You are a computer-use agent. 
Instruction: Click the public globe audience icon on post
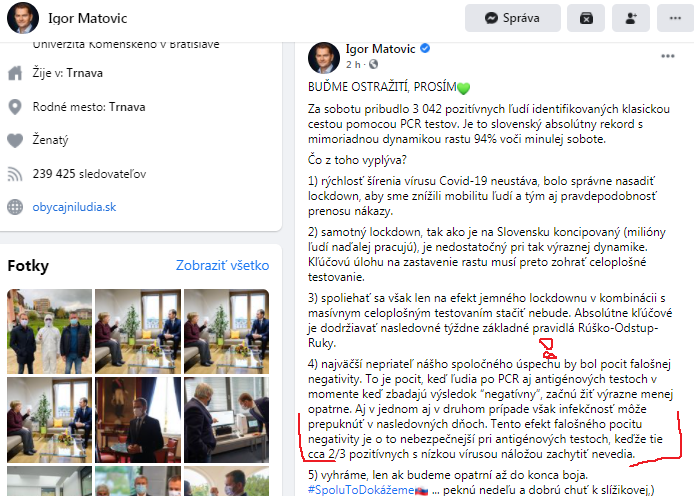coord(374,64)
